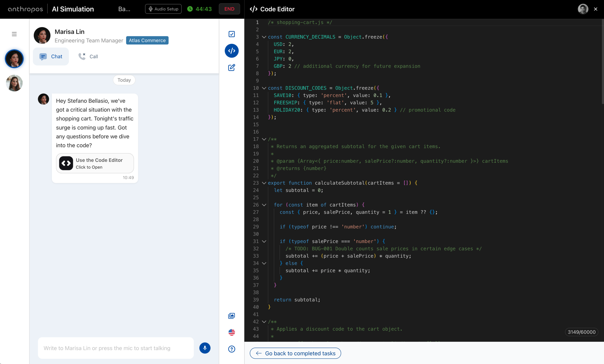Click the anthropos logo

pos(25,9)
